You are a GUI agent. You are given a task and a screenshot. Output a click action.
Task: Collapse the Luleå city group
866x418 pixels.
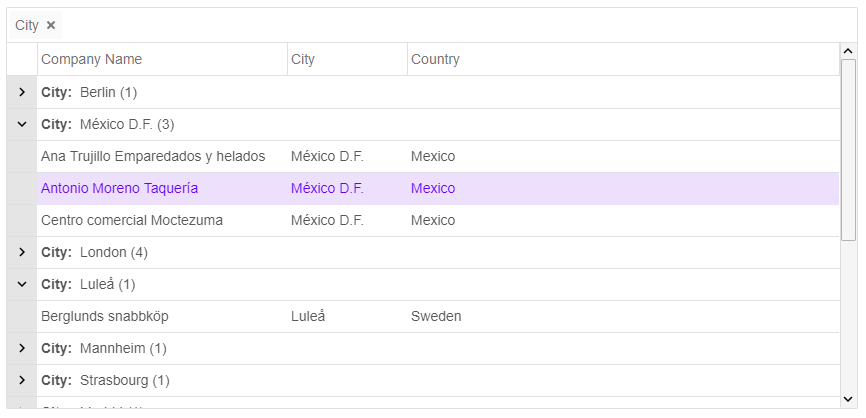pos(22,284)
